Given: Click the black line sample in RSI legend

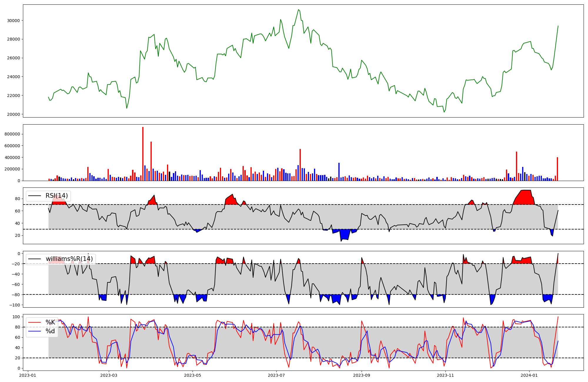Looking at the screenshot, I should point(34,196).
